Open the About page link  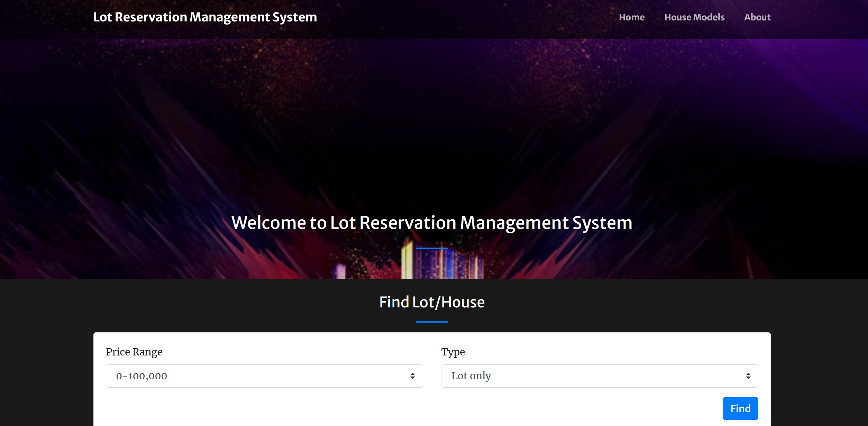click(x=757, y=17)
